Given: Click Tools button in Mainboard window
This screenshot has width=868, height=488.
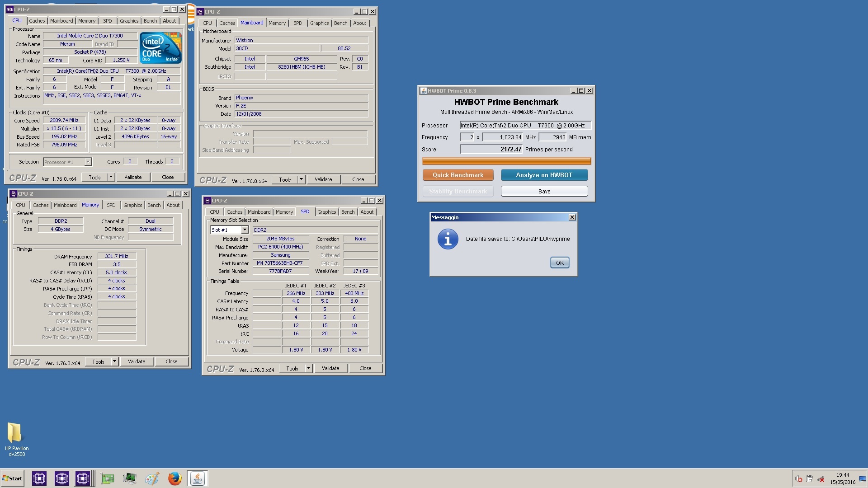Looking at the screenshot, I should 285,179.
